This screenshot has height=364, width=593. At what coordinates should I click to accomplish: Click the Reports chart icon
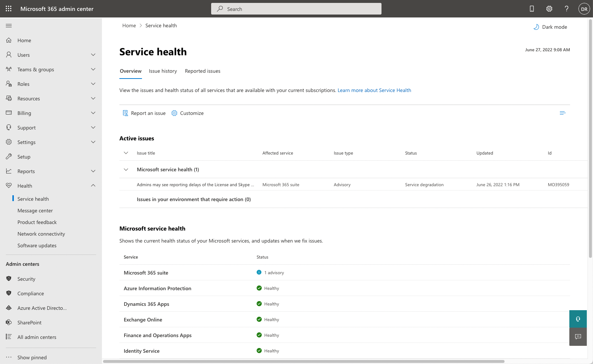pyautogui.click(x=9, y=171)
